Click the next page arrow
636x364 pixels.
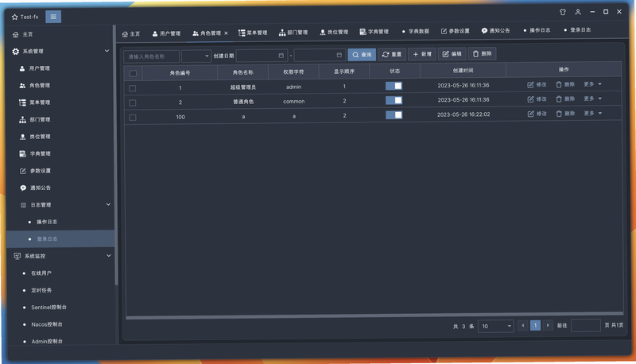548,325
